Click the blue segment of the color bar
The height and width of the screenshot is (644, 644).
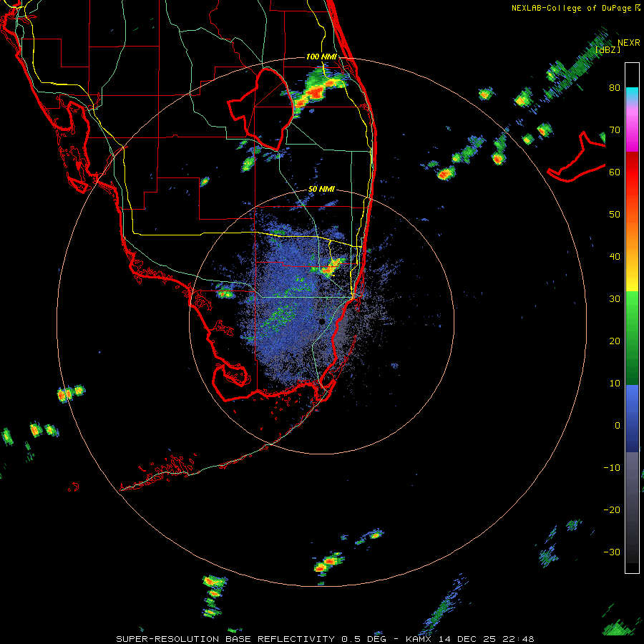point(632,419)
